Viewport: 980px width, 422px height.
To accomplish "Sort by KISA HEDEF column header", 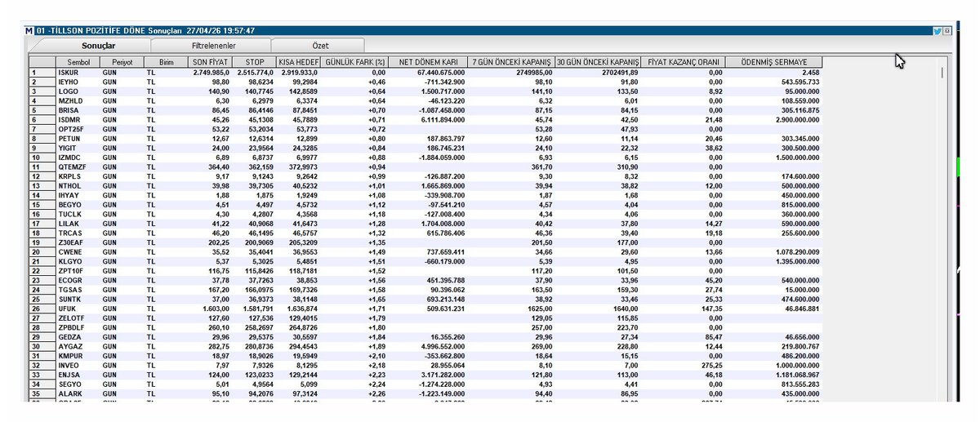I will pyautogui.click(x=298, y=62).
